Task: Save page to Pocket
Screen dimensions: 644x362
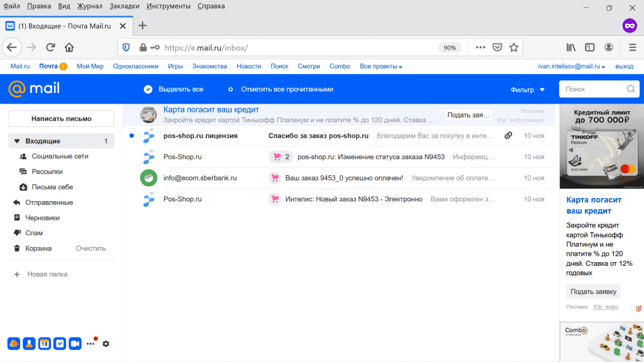Action: coord(497,47)
